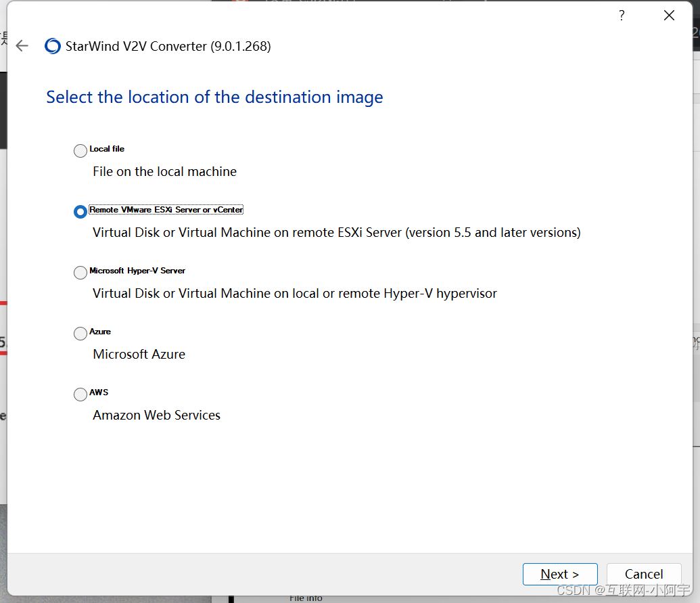This screenshot has height=603, width=700.
Task: Open help with the question mark icon
Action: [622, 16]
